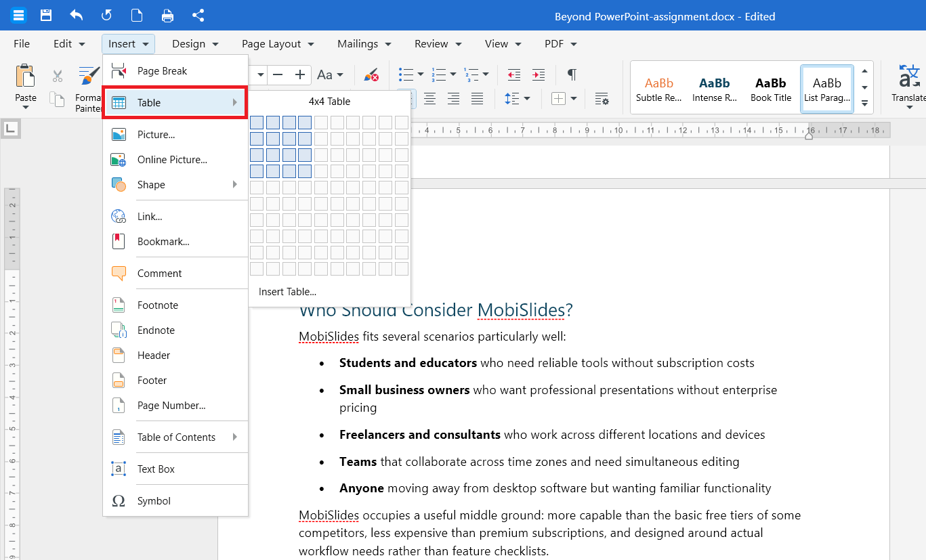Toggle the paragraph marks pilcrow icon

click(572, 74)
